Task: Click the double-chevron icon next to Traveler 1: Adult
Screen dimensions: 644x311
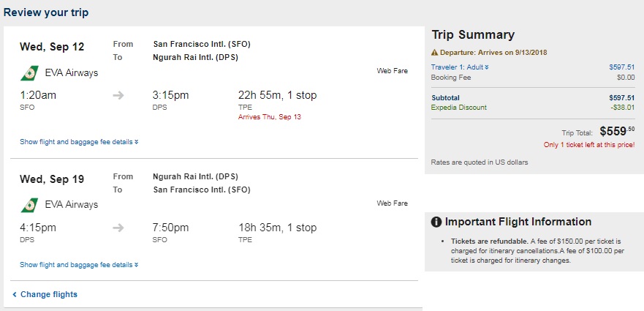Action: click(487, 67)
